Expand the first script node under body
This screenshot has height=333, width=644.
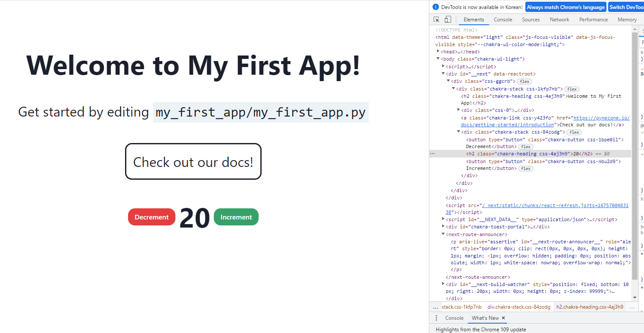(x=443, y=67)
